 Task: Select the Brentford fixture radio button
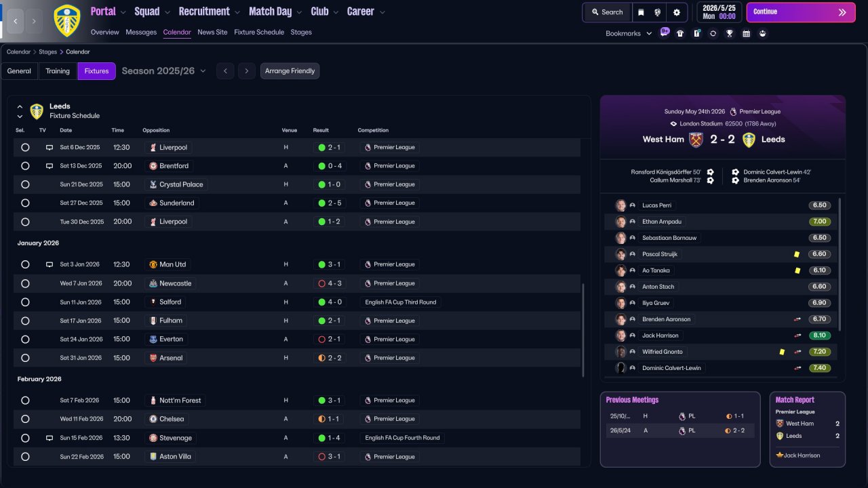pos(25,166)
